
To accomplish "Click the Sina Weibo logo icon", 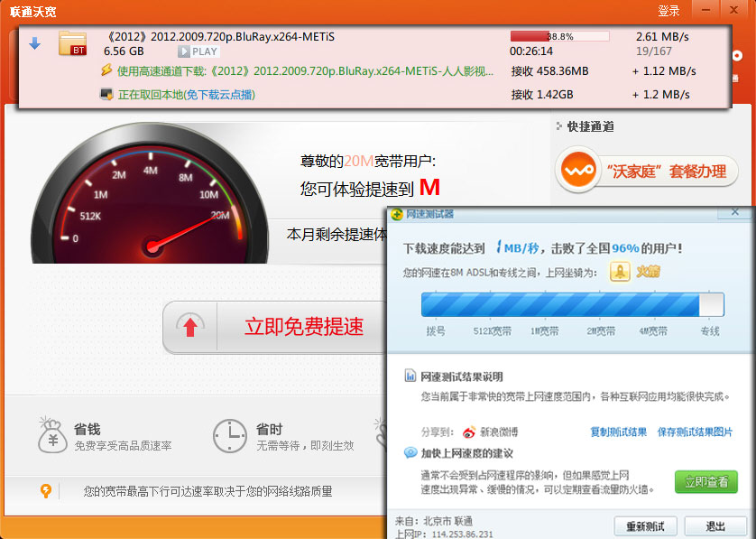I will pyautogui.click(x=468, y=432).
